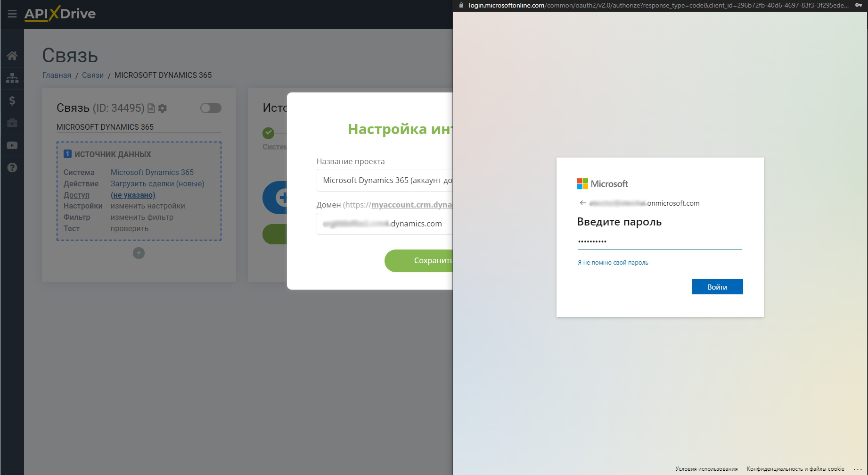The width and height of the screenshot is (868, 475).
Task: Focus the Microsoft password field
Action: coord(660,242)
